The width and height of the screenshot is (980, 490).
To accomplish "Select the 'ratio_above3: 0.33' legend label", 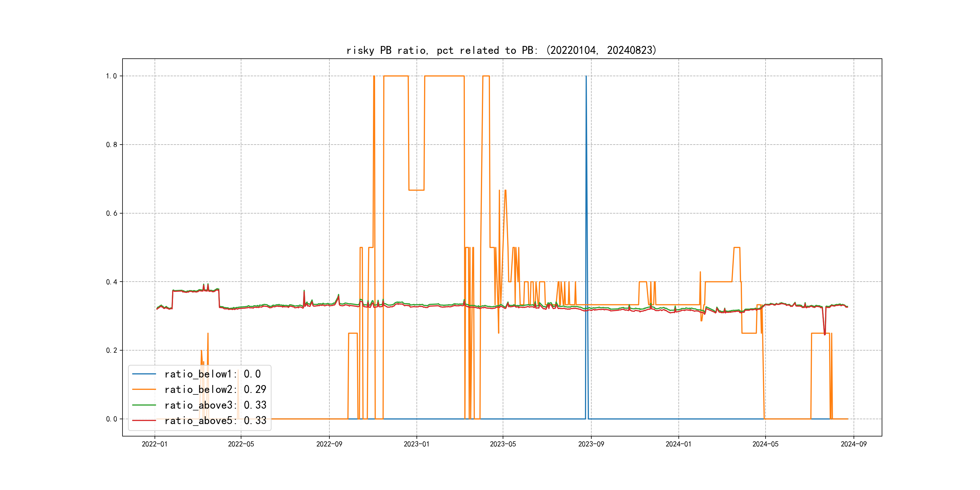I will pyautogui.click(x=215, y=405).
